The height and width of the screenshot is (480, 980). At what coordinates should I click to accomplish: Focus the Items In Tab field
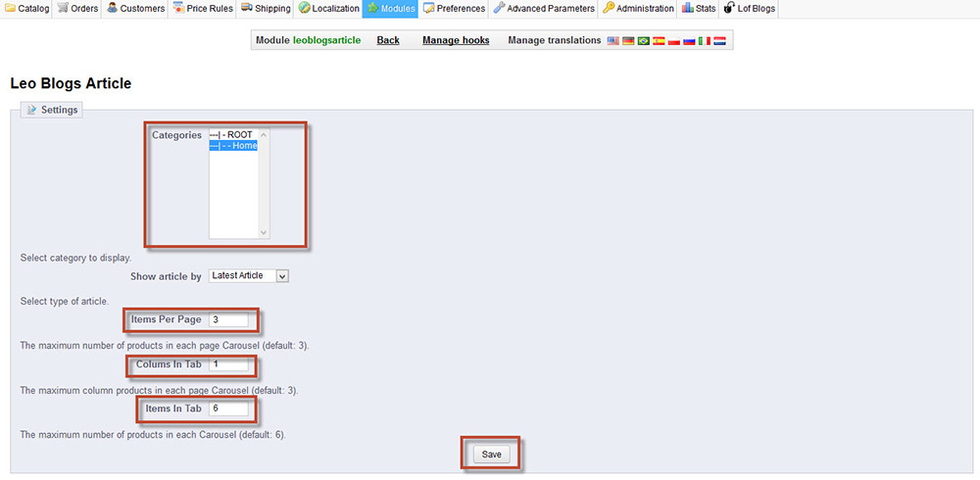(x=228, y=408)
